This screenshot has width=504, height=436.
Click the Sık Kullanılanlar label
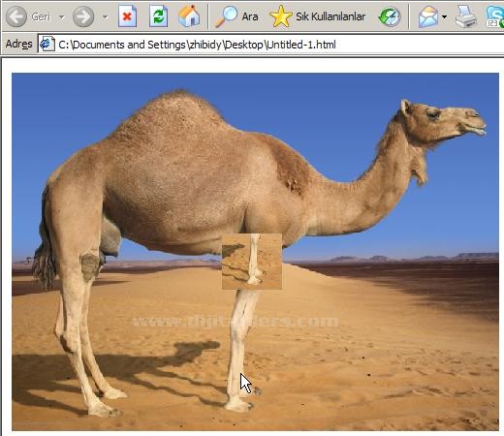click(331, 16)
